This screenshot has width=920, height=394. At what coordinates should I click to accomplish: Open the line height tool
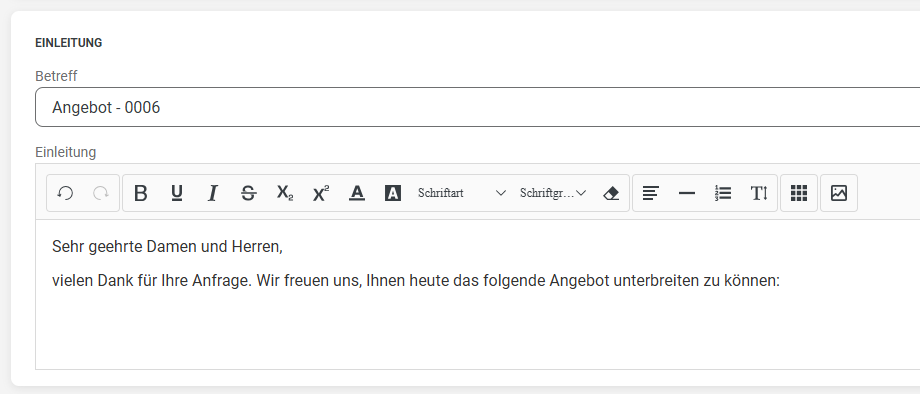pyautogui.click(x=759, y=193)
